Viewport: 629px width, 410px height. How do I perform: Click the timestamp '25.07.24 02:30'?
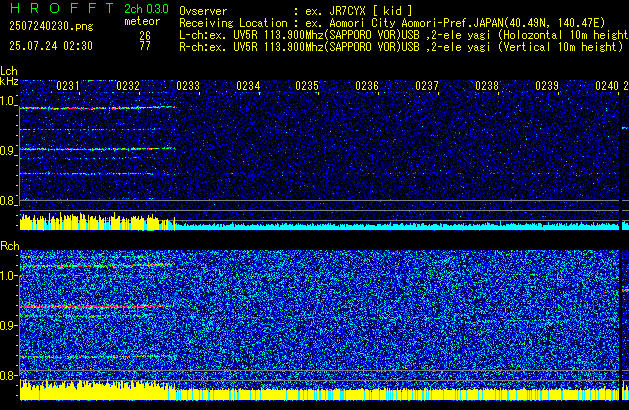(51, 46)
